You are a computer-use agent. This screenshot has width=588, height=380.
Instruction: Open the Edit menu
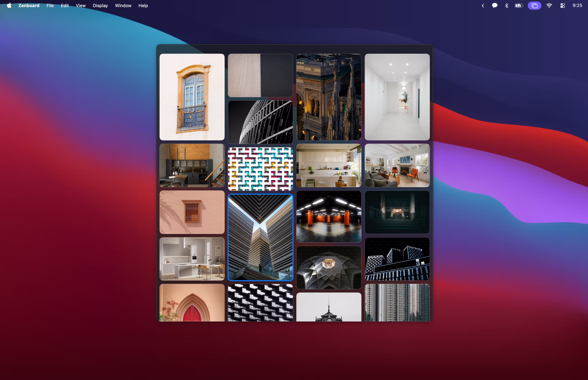click(64, 5)
